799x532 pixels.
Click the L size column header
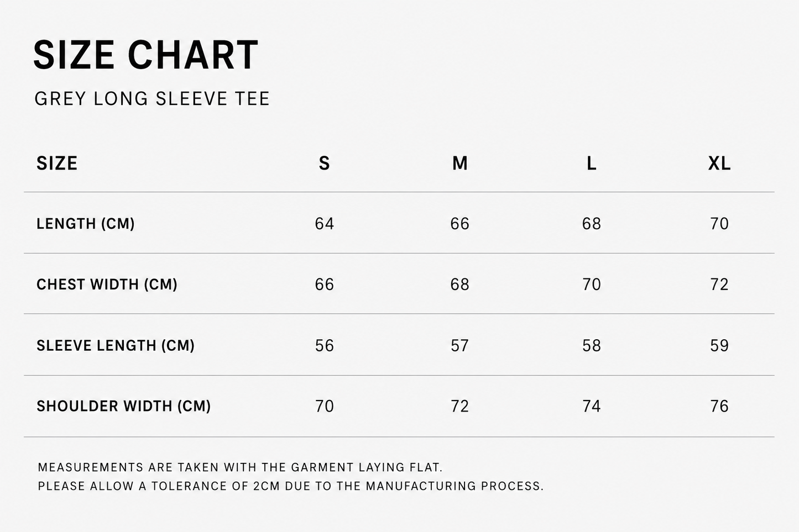(592, 164)
